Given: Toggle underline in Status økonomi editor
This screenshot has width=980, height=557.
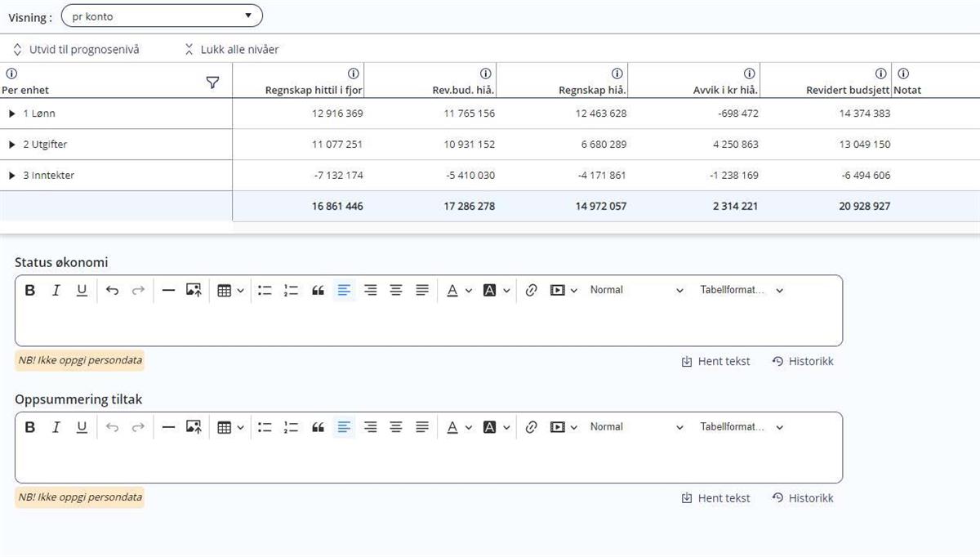Looking at the screenshot, I should 82,290.
